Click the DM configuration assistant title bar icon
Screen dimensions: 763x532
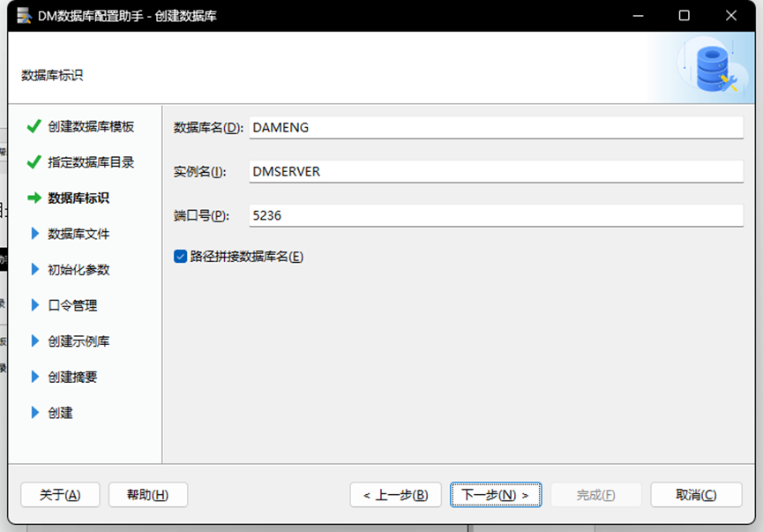coord(24,16)
